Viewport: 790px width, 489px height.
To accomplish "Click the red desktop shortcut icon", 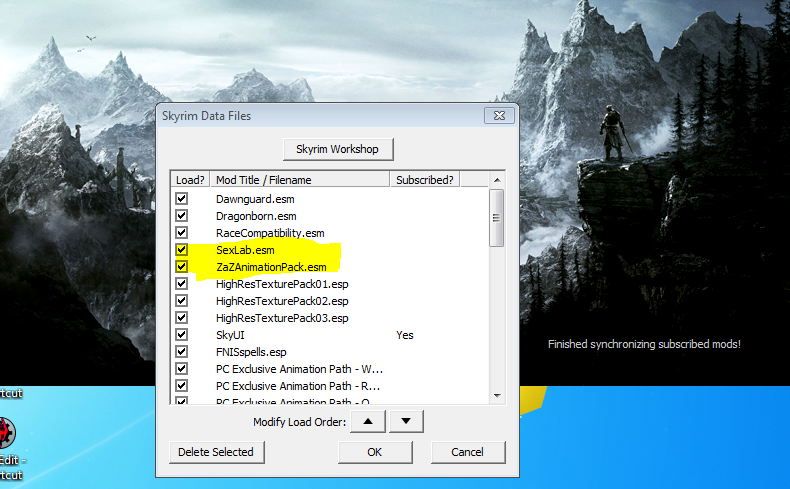I will pyautogui.click(x=5, y=434).
